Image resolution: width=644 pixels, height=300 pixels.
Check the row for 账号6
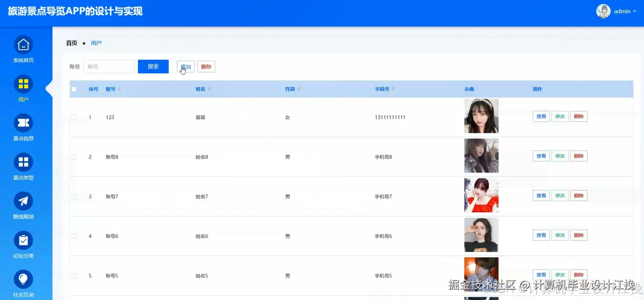[x=74, y=236]
